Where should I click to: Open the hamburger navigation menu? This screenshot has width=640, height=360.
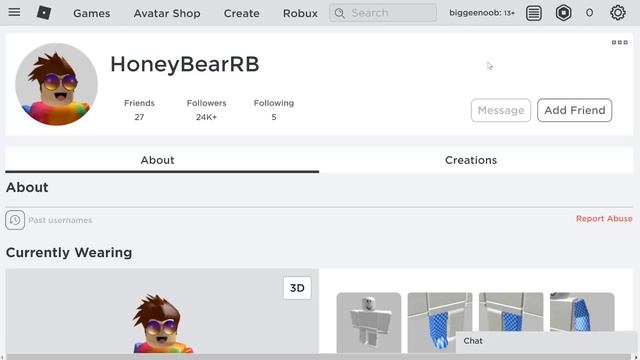(14, 12)
